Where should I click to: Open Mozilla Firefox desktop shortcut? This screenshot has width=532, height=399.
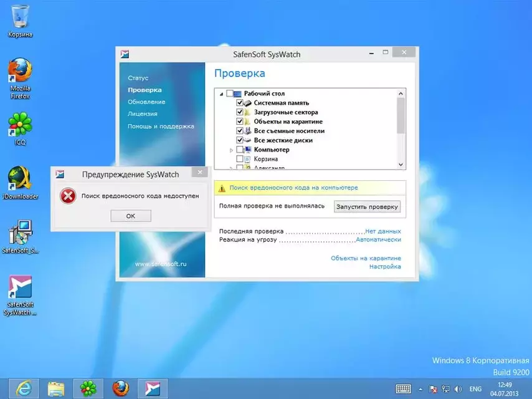click(20, 79)
